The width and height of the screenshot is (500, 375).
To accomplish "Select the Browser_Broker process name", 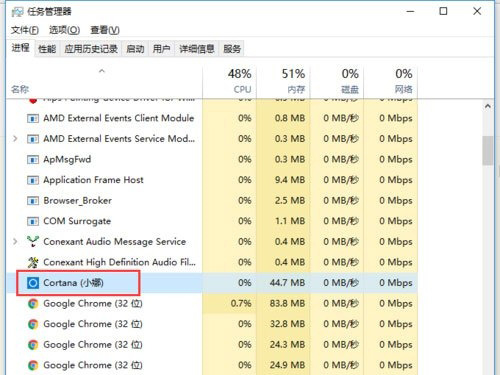I will 77,201.
